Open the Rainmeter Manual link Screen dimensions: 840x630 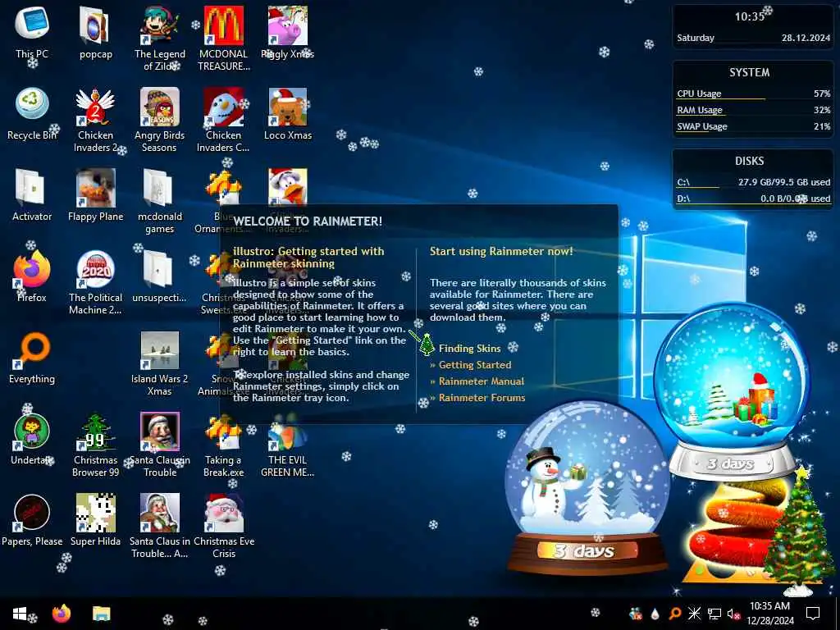481,381
